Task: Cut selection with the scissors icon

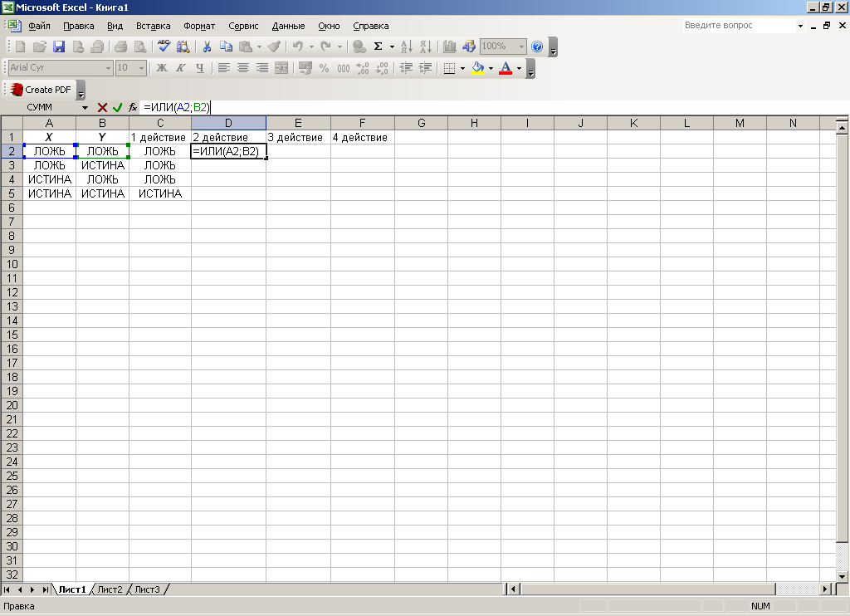Action: [x=207, y=46]
